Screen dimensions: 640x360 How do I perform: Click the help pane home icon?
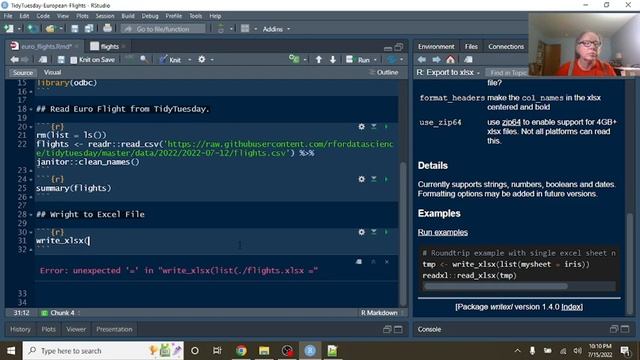(451, 60)
